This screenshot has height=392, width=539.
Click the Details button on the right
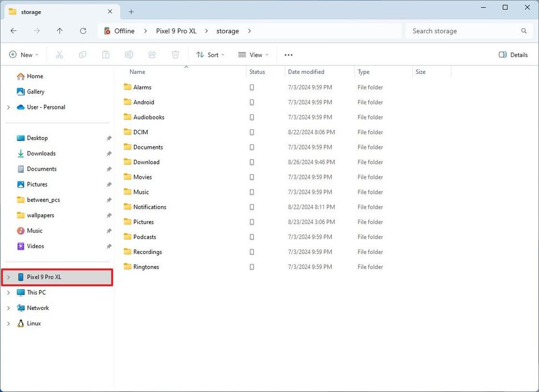pos(512,55)
